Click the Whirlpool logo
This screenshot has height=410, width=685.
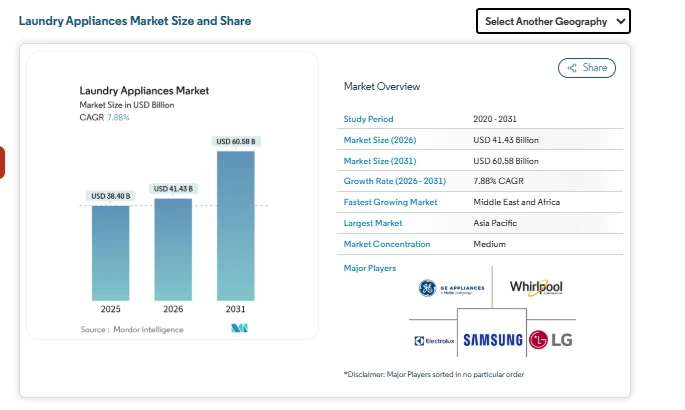coord(536,288)
